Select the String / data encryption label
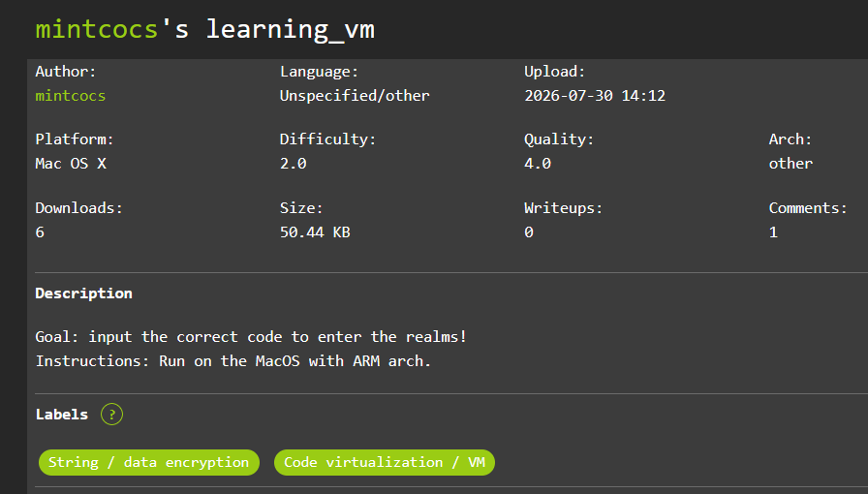 149,462
